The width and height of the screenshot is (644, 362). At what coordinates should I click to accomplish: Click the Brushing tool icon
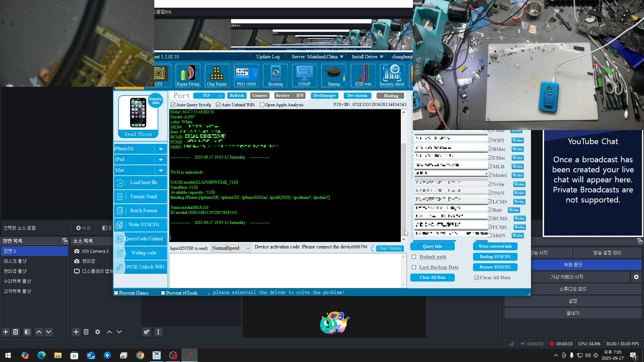pos(275,75)
